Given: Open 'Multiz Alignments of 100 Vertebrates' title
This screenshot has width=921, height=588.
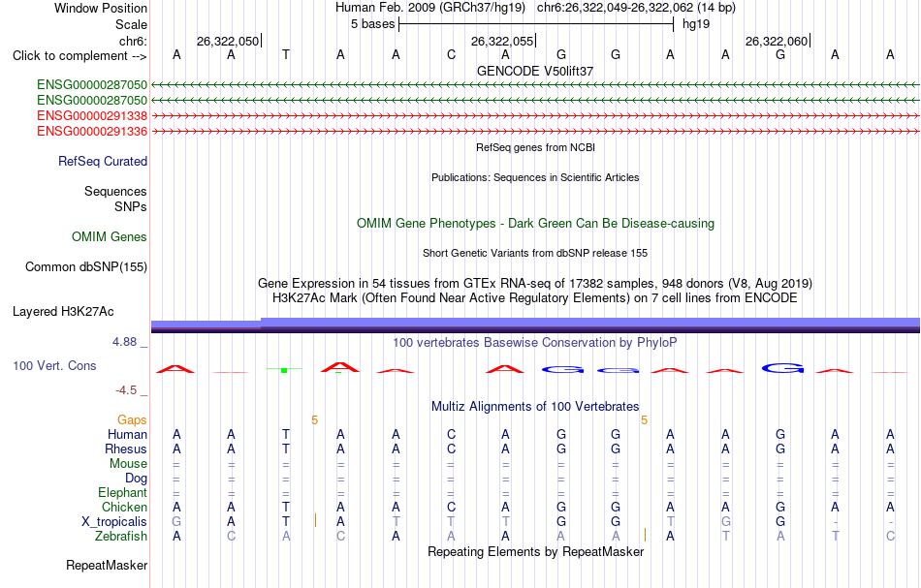Looking at the screenshot, I should click(x=535, y=407).
